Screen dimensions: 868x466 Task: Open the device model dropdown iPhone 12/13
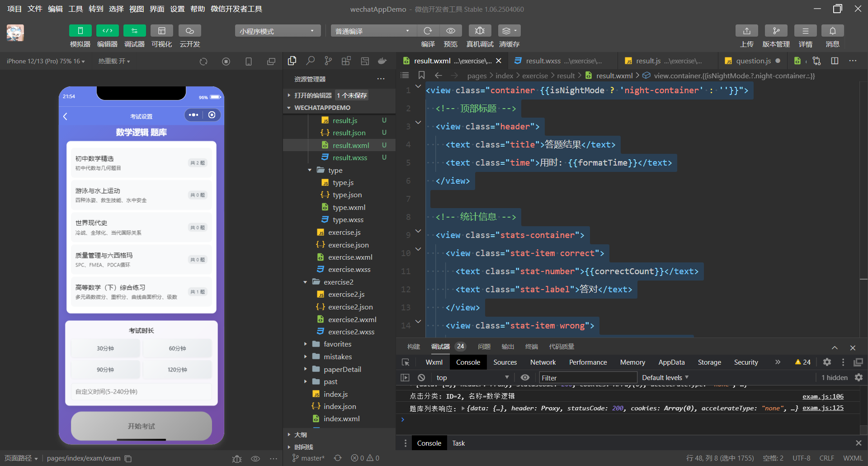coord(46,61)
